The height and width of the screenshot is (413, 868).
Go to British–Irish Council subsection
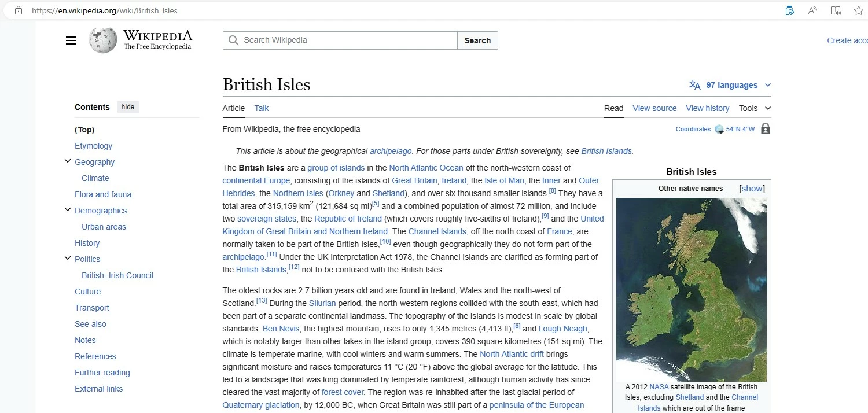coord(117,275)
